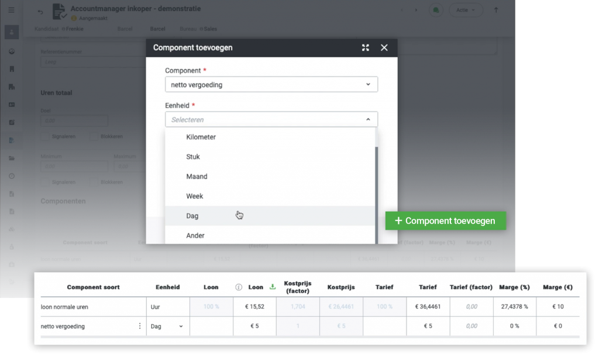599x364 pixels.
Task: Open the Component dropdown showing netto vergoeding
Action: 271,85
